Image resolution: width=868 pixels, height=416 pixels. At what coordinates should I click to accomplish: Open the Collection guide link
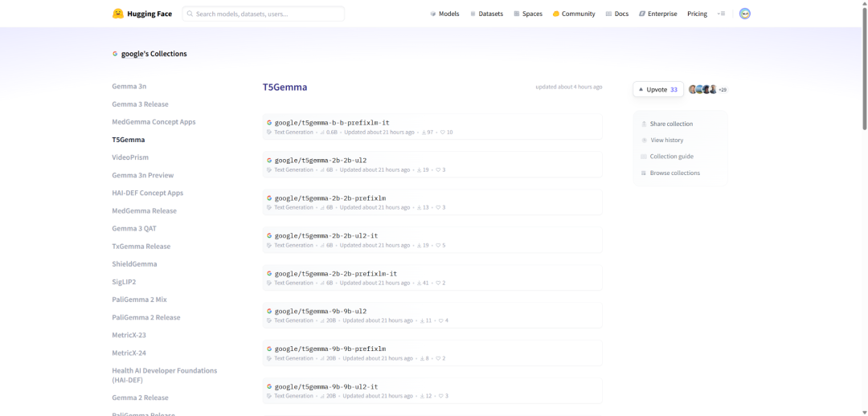(671, 157)
